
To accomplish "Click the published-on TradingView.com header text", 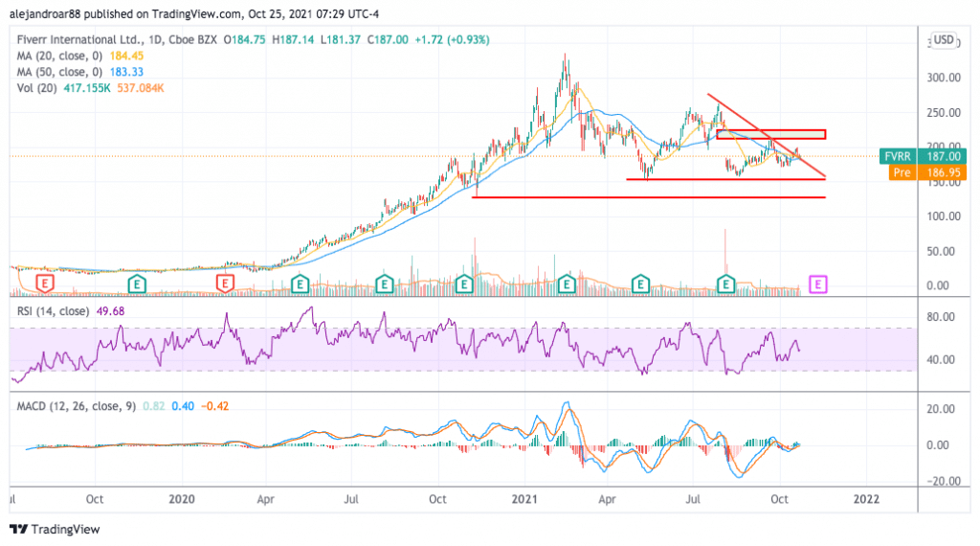I will pos(193,13).
